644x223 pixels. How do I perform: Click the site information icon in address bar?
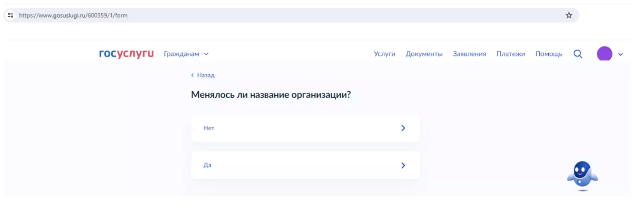click(x=11, y=15)
